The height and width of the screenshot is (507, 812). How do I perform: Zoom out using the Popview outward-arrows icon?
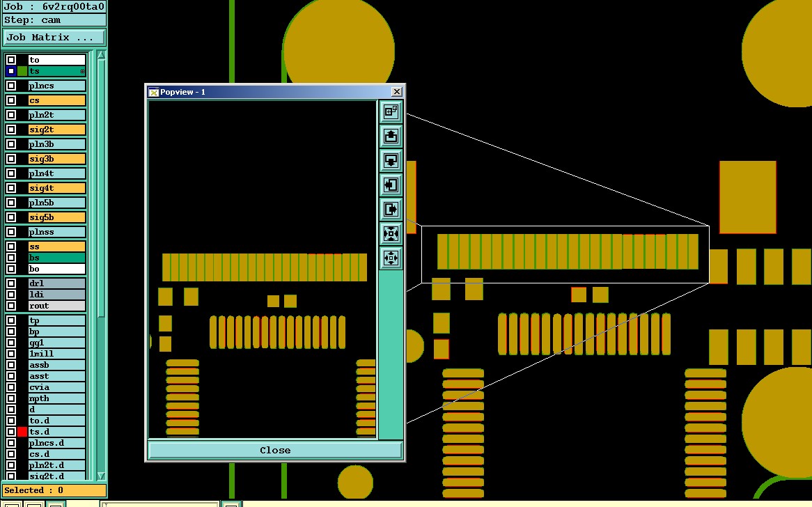[x=391, y=258]
